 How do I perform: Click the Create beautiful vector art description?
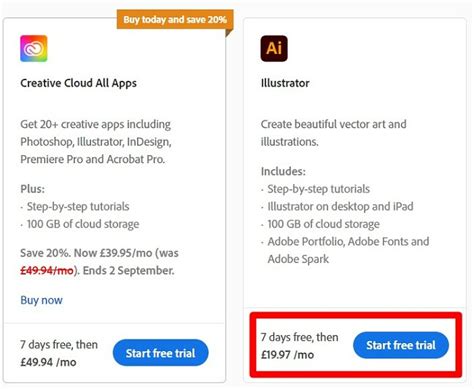[x=334, y=133]
